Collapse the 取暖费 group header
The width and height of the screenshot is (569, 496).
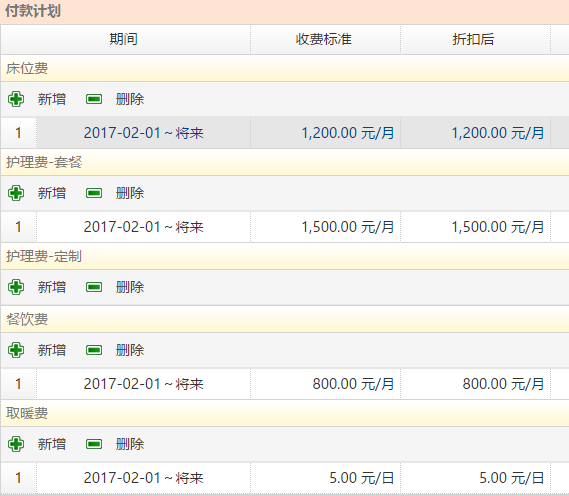(x=284, y=413)
